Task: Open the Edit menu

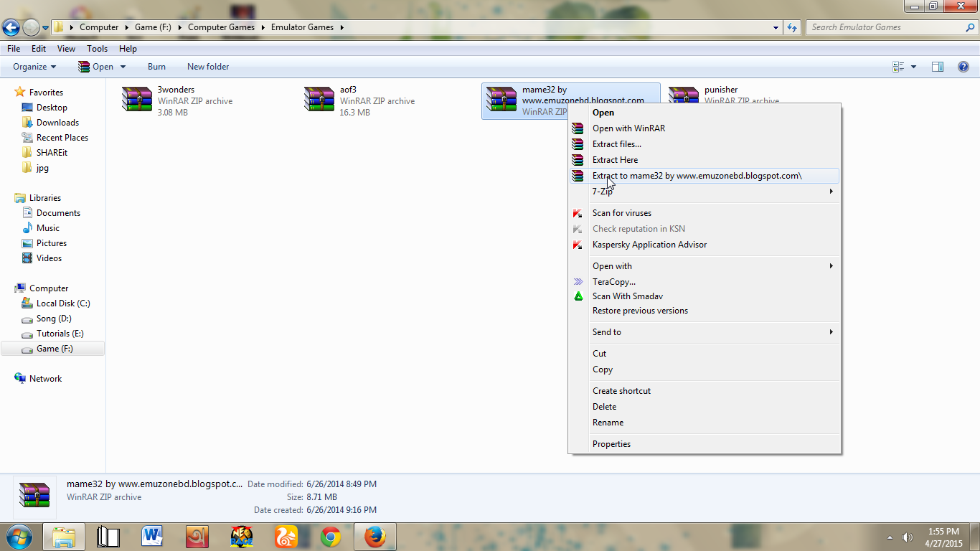Action: pyautogui.click(x=39, y=49)
